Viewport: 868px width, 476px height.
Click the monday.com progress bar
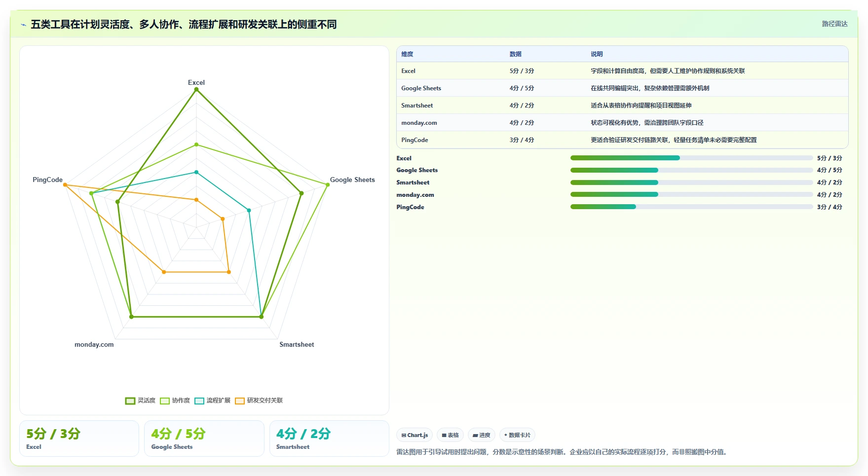pos(691,194)
